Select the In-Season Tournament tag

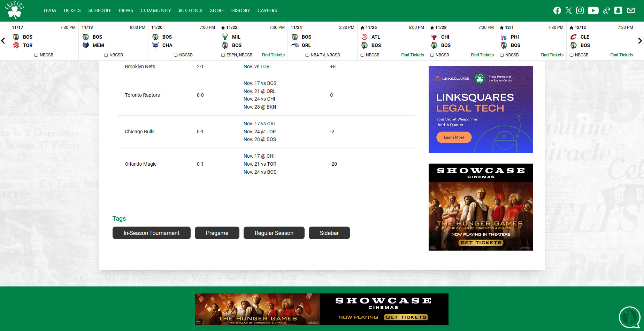click(x=151, y=233)
